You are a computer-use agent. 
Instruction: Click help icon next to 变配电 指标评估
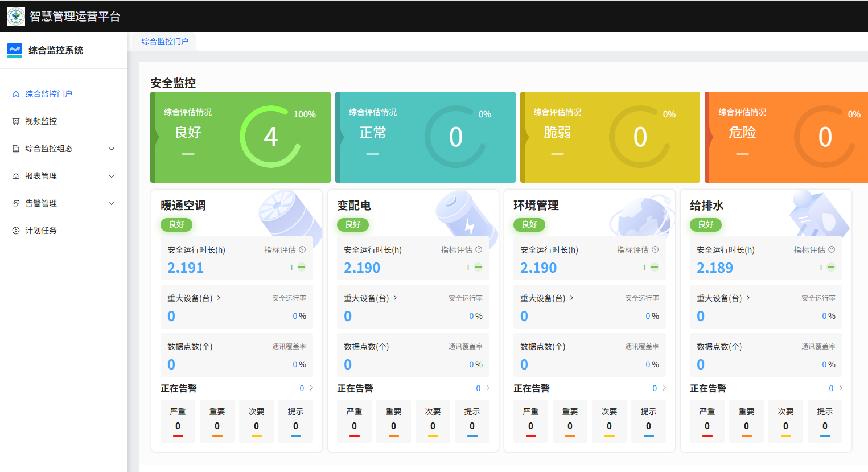[479, 249]
